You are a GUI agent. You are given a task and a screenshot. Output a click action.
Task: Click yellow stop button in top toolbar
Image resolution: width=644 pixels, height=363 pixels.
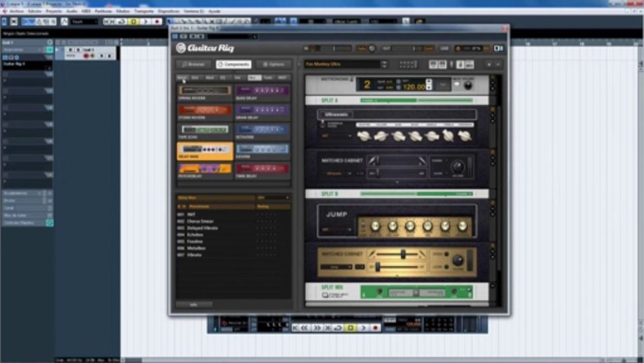[133, 22]
